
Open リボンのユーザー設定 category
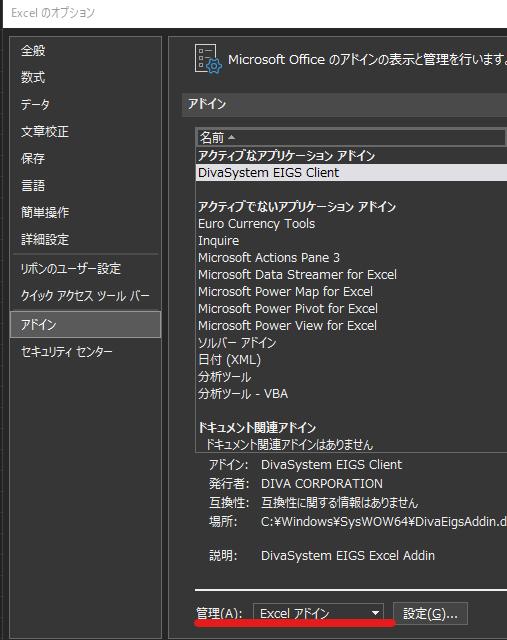(85, 269)
